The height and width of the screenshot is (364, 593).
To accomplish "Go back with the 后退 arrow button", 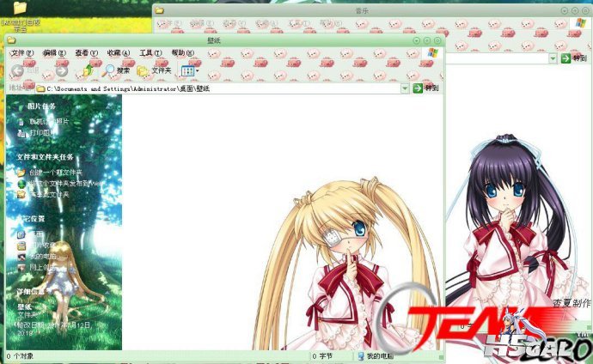I will coord(25,70).
